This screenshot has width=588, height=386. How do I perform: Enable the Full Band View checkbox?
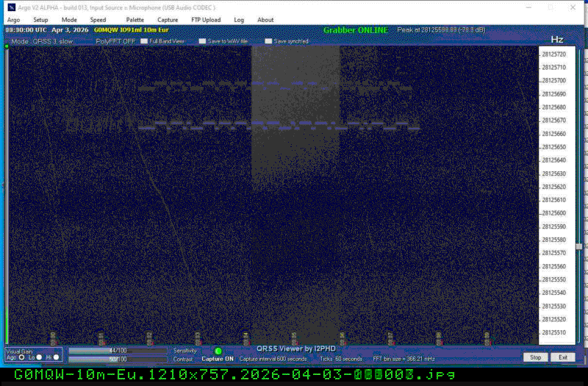[144, 41]
